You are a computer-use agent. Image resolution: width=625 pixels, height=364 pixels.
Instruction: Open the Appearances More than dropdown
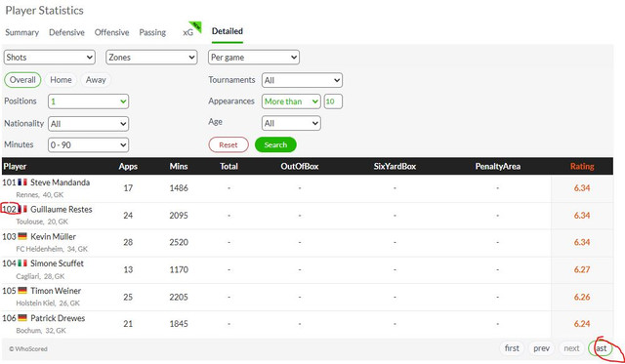tap(291, 101)
